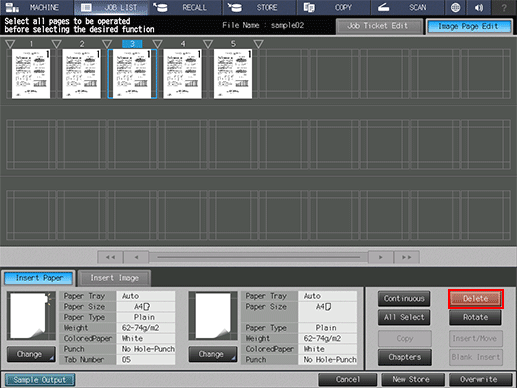This screenshot has height=388, width=517.
Task: Jump to first page with double-left arrow
Action: [110, 257]
